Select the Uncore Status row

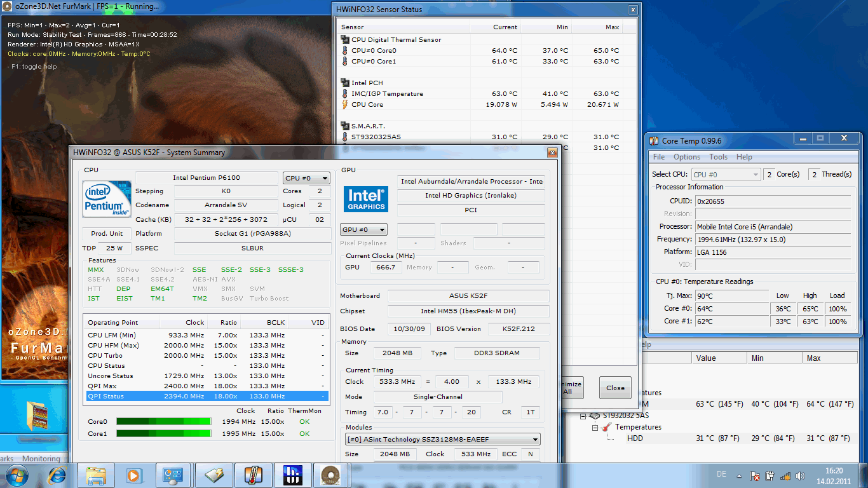coord(207,376)
